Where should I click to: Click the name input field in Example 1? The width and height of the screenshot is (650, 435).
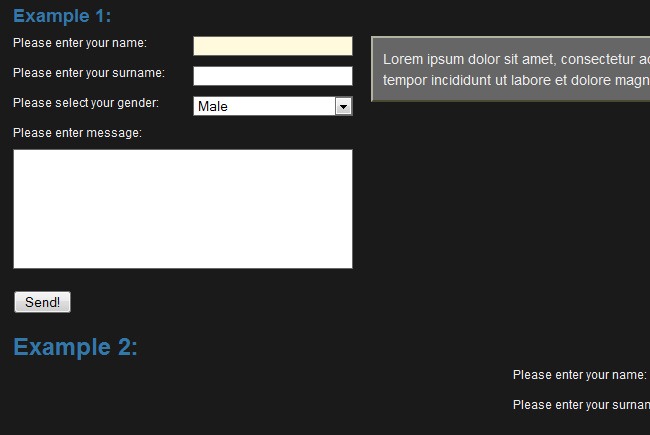[x=272, y=46]
